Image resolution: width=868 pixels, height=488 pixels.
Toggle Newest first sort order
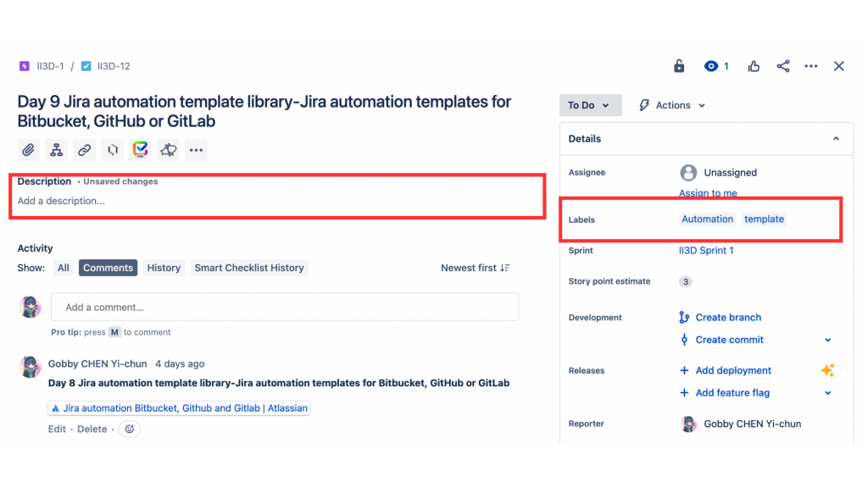[x=475, y=268]
